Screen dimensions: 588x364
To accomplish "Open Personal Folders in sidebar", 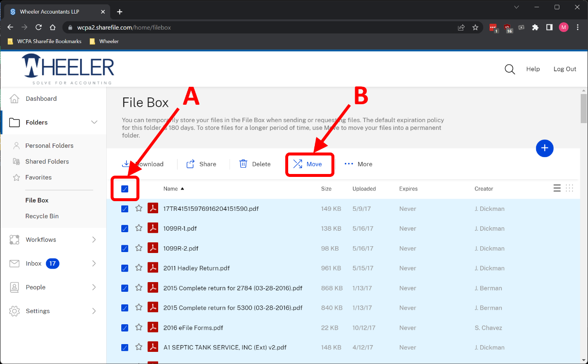I will tap(49, 145).
